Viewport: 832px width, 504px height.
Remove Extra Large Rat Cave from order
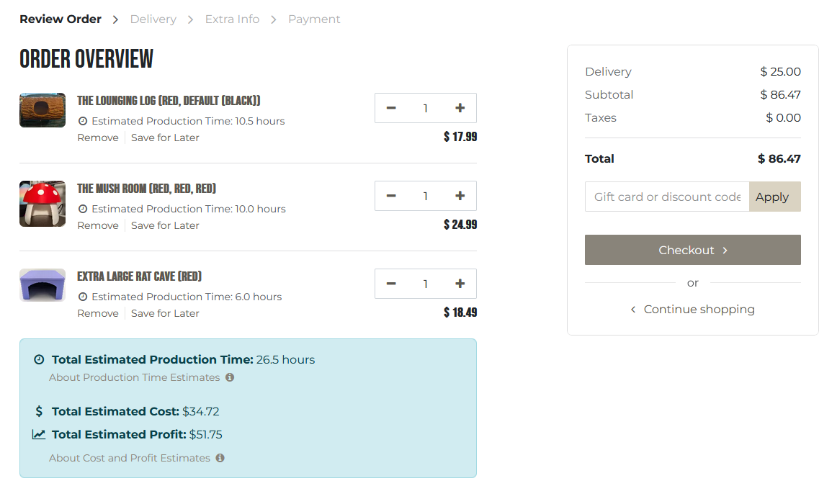[98, 313]
